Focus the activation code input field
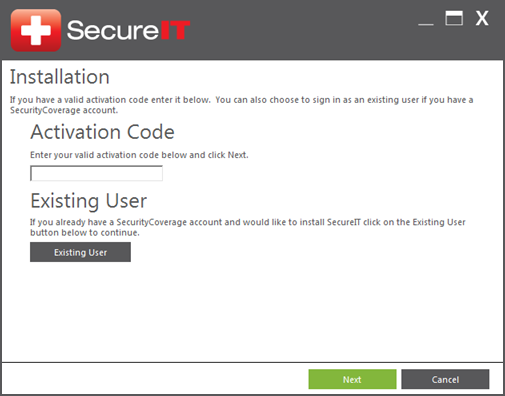 click(96, 173)
